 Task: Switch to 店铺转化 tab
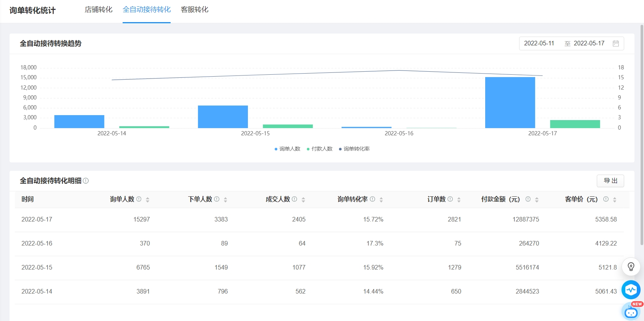point(99,10)
